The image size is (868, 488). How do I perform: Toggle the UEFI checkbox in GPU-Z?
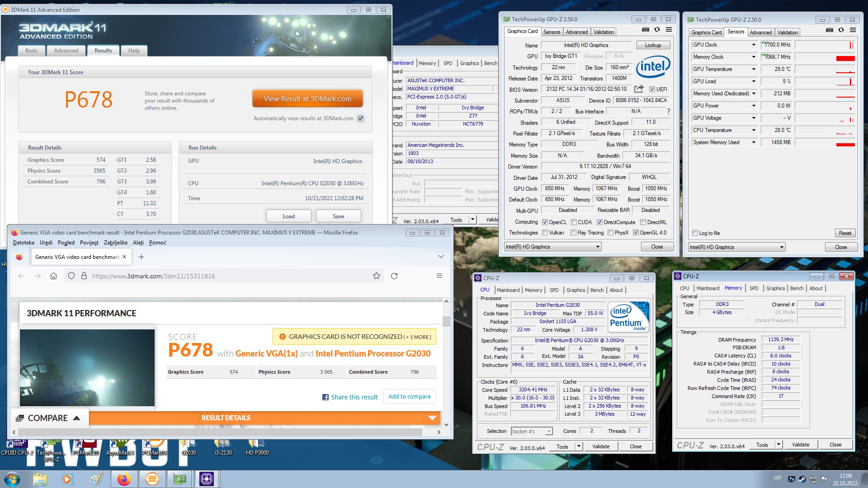tap(652, 89)
